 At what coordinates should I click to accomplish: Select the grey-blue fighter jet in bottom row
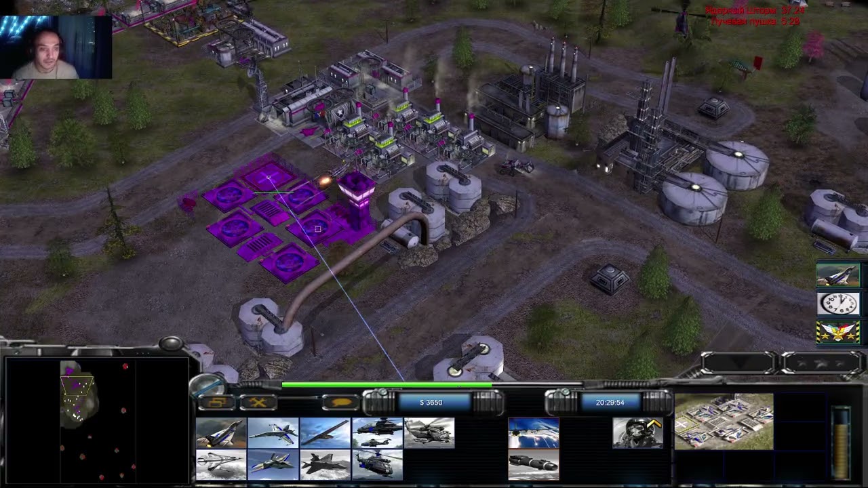point(273,465)
